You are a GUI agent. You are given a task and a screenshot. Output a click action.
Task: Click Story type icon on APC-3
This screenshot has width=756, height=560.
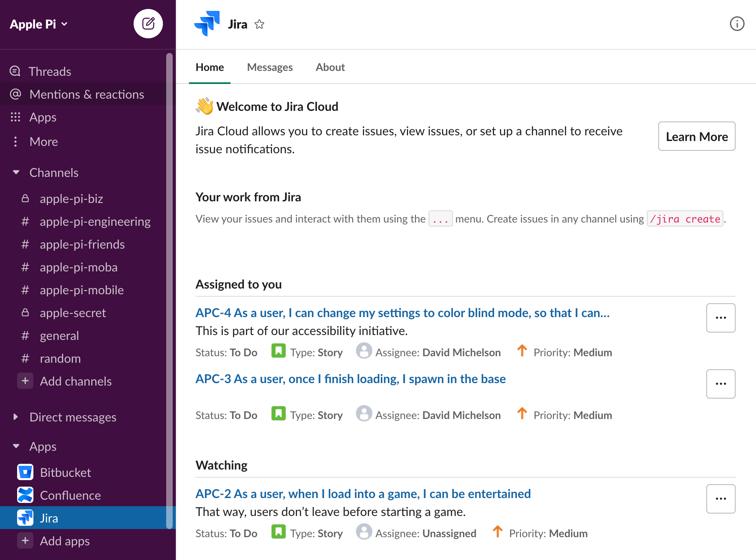point(279,413)
